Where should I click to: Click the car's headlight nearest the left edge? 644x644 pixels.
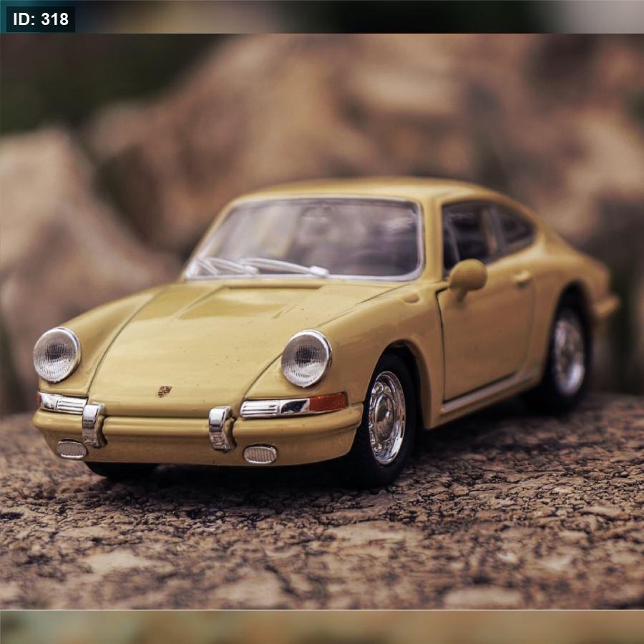pos(57,354)
